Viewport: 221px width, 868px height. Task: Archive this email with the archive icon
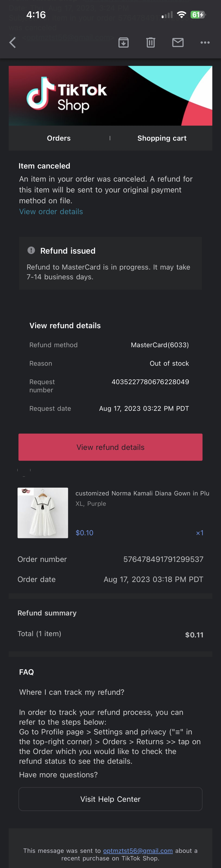[x=123, y=43]
